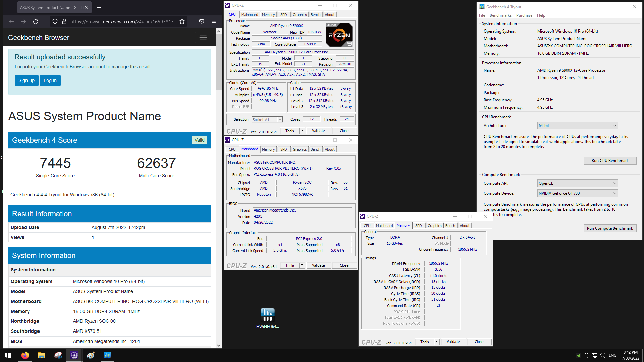Click the DRAM Frequency 1866.2 MHz value

click(438, 263)
